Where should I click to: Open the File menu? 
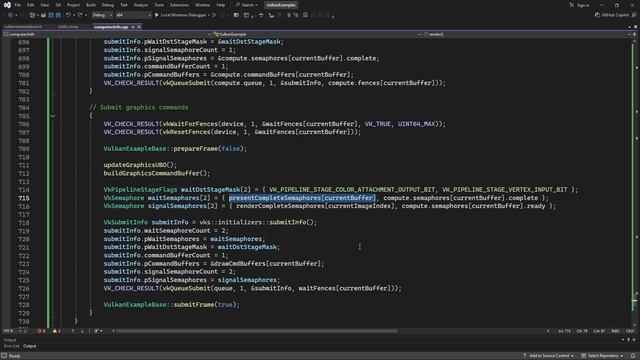click(18, 5)
